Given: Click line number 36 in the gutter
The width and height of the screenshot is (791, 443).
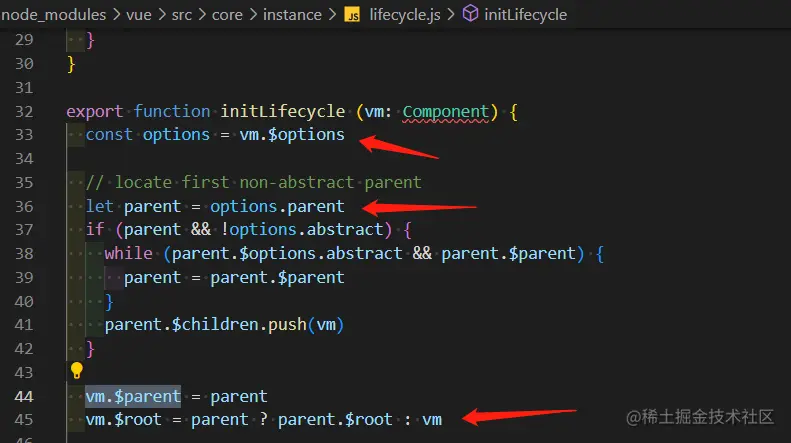Looking at the screenshot, I should (x=24, y=206).
